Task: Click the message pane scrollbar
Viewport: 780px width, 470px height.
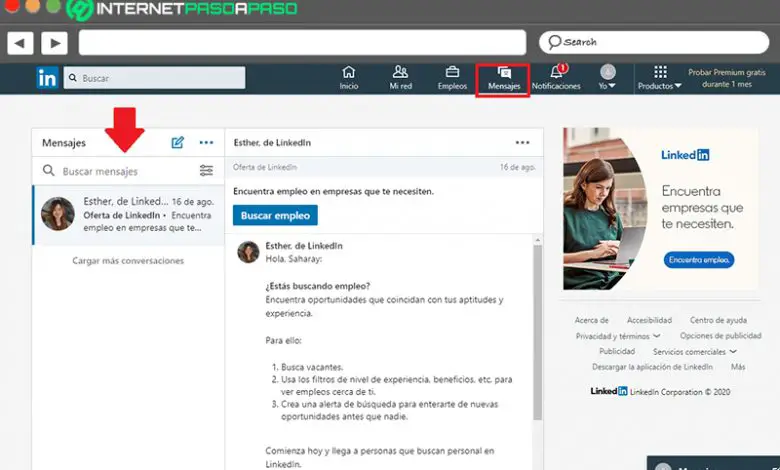Action: (537, 333)
